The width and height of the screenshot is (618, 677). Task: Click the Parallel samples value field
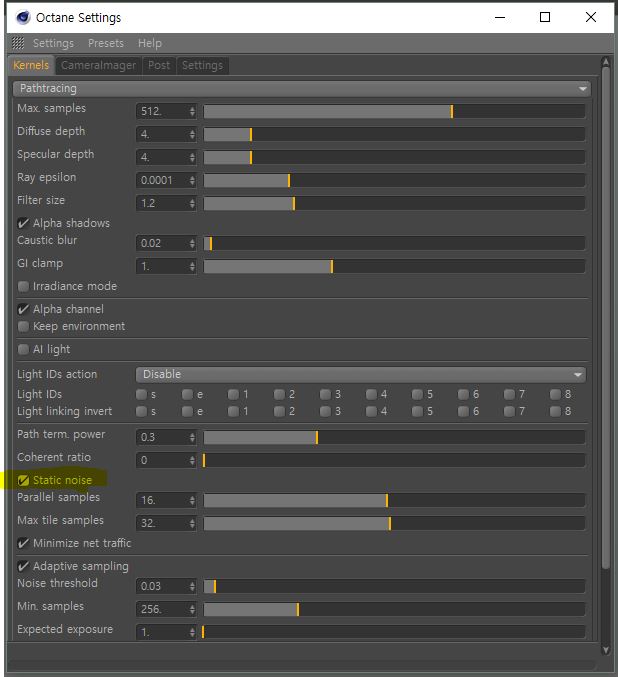[162, 500]
